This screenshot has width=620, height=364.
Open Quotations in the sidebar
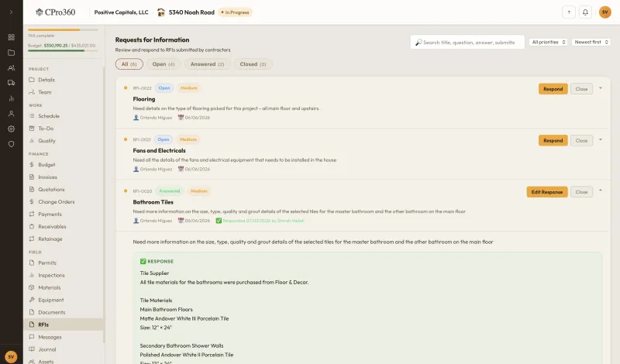[x=64, y=189]
